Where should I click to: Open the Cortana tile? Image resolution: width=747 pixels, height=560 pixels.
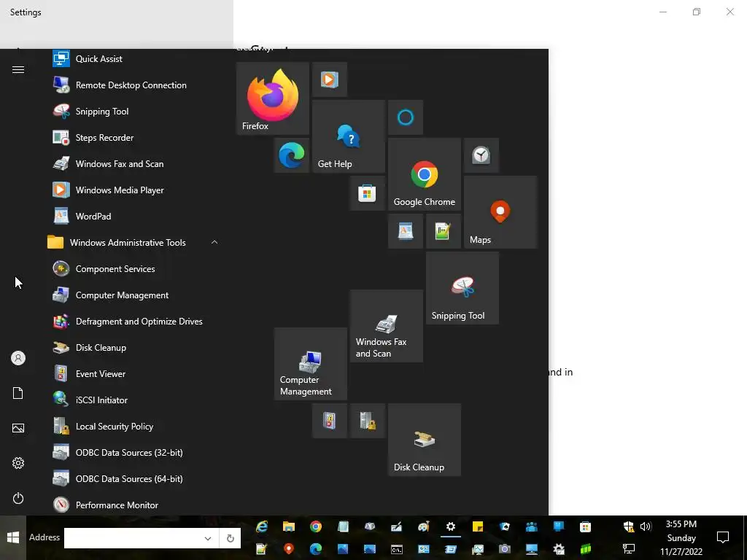(x=406, y=117)
